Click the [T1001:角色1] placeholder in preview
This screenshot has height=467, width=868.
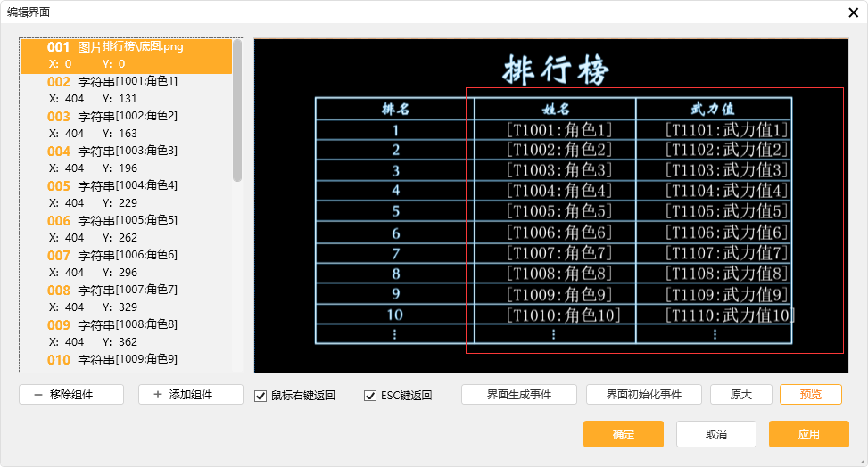pos(559,130)
